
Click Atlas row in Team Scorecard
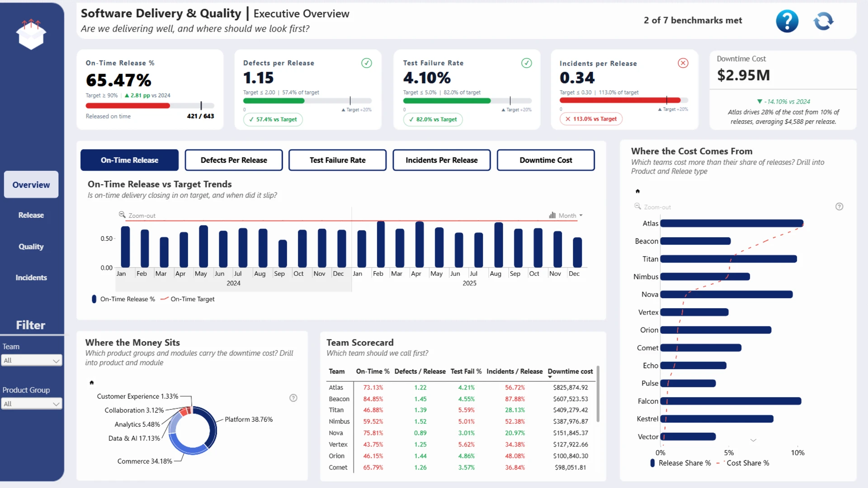(460, 388)
